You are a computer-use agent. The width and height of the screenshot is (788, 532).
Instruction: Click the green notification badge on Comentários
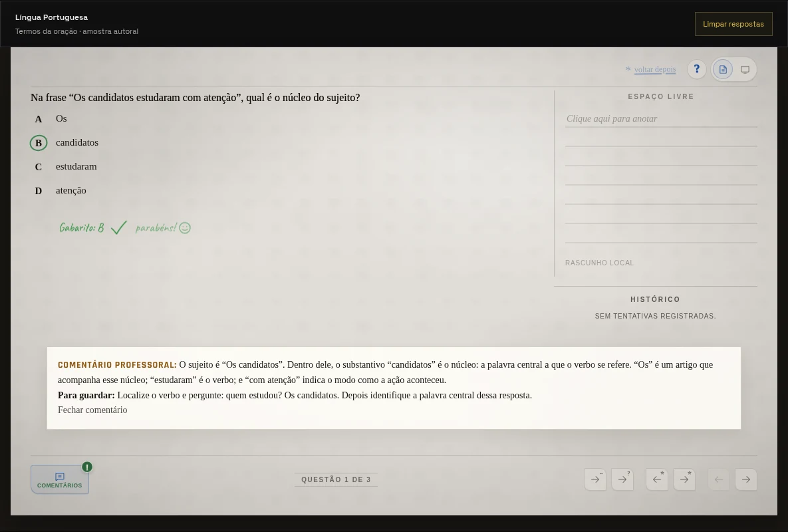click(87, 467)
